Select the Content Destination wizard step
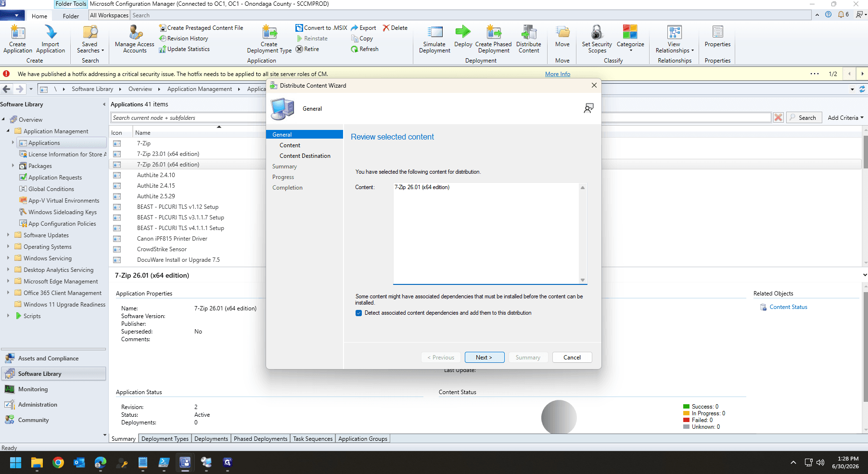Image resolution: width=868 pixels, height=474 pixels. 305,156
